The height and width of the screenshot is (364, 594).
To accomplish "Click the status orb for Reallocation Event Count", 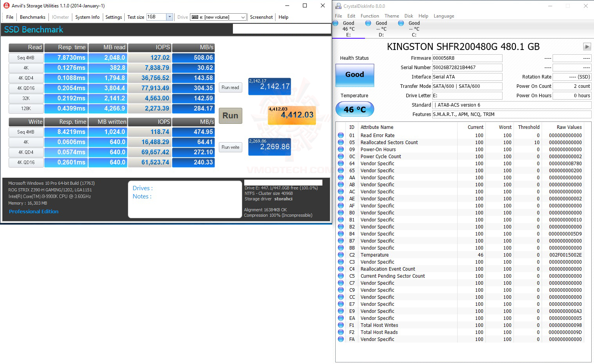I will 341,269.
